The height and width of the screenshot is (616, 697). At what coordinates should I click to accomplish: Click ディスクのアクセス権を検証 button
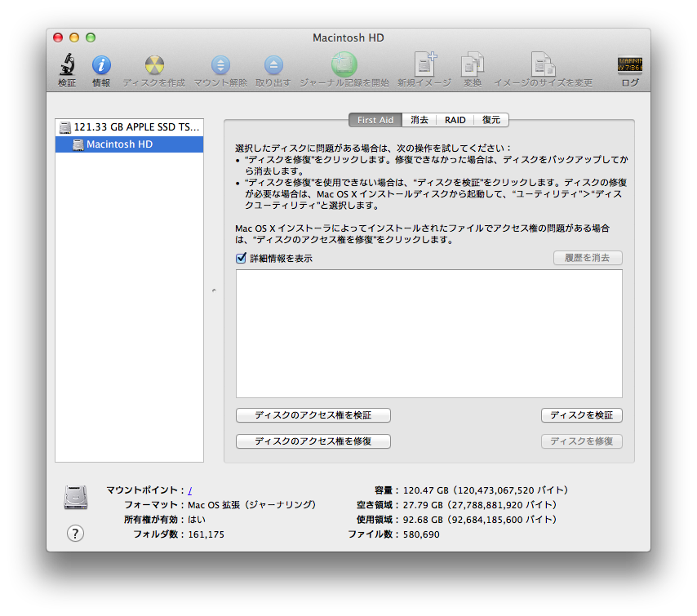[x=313, y=415]
